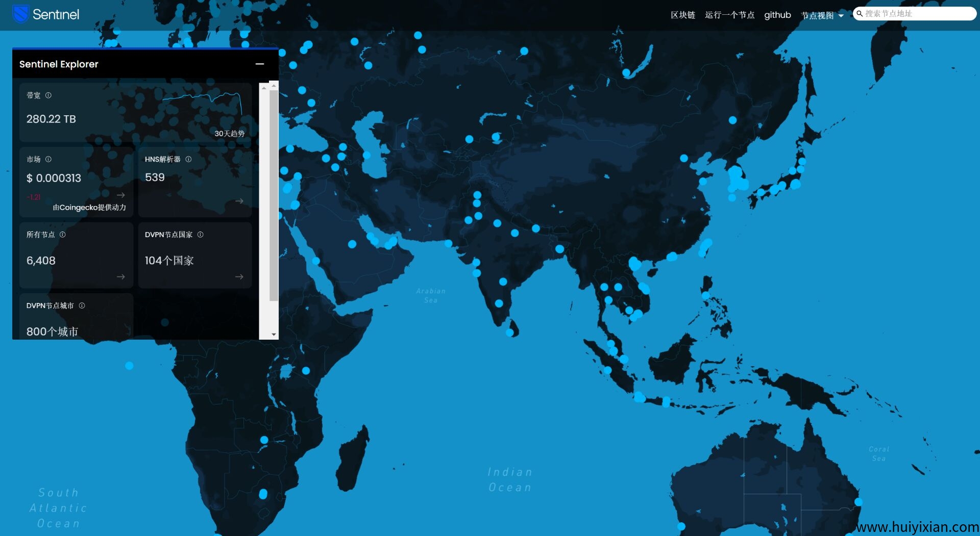980x536 pixels.
Task: Click the info icon next to 带宽
Action: coord(48,95)
